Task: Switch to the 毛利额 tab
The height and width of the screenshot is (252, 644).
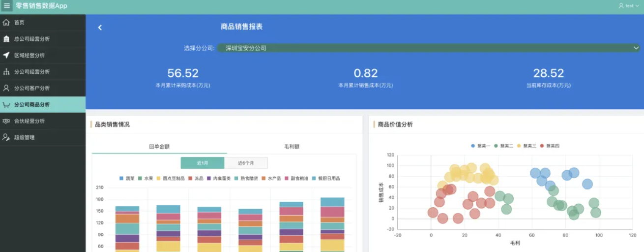Action: pos(292,147)
